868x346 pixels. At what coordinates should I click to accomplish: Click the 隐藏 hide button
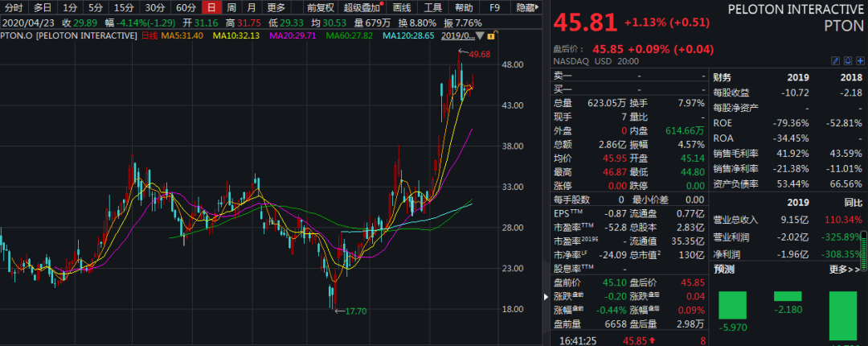526,7
